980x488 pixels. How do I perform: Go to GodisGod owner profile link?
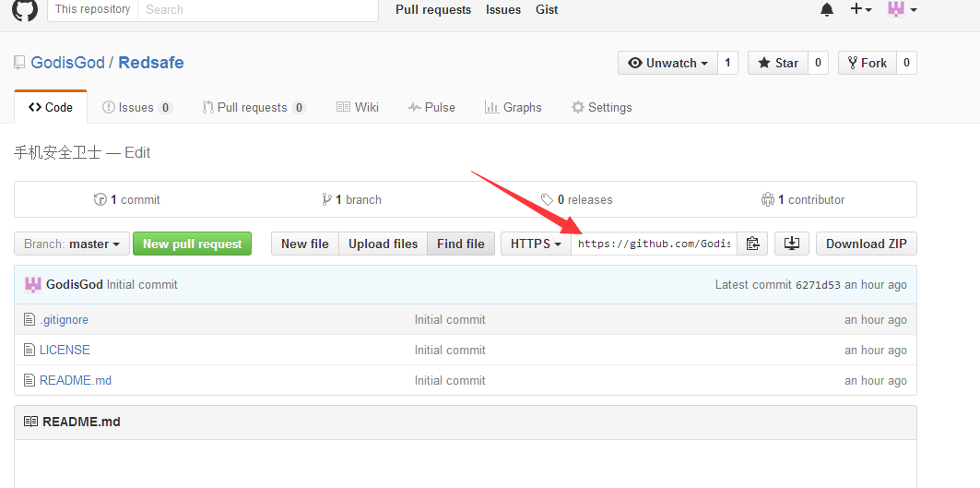[67, 63]
